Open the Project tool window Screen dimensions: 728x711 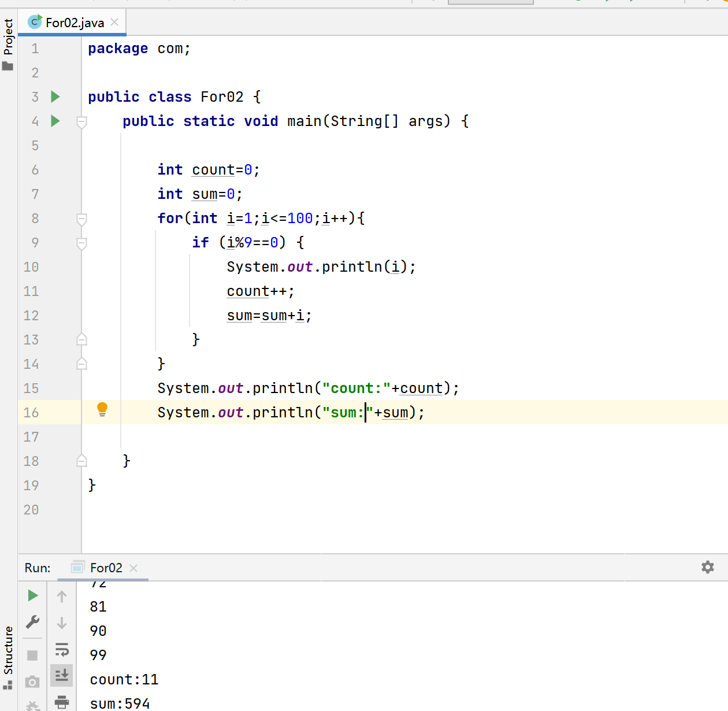coord(8,44)
